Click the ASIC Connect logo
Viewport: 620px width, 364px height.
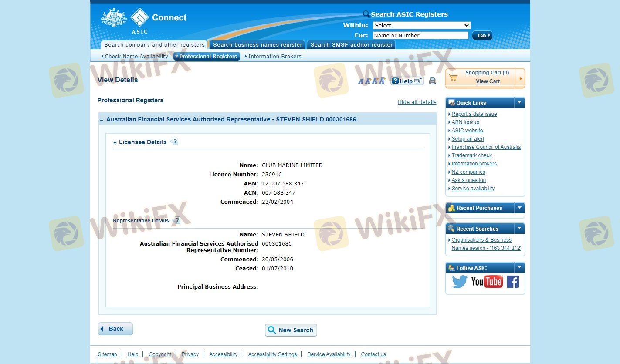(x=144, y=20)
